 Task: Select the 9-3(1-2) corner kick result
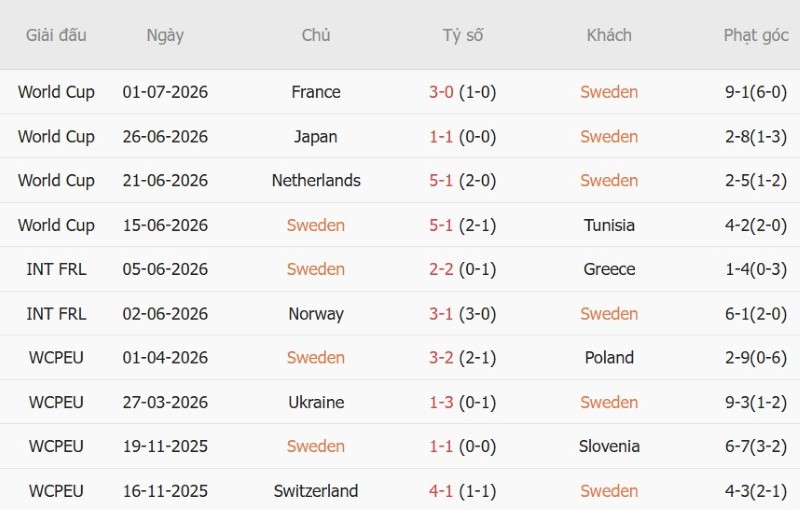pos(756,402)
